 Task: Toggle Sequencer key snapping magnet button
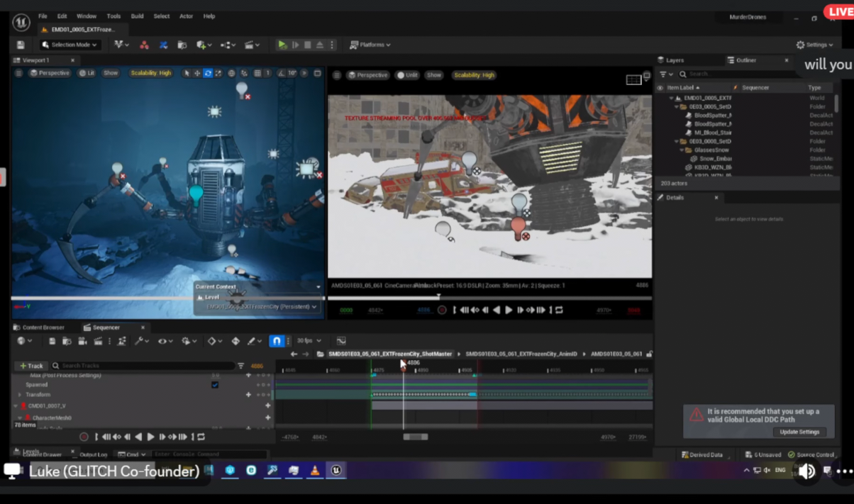click(x=277, y=341)
